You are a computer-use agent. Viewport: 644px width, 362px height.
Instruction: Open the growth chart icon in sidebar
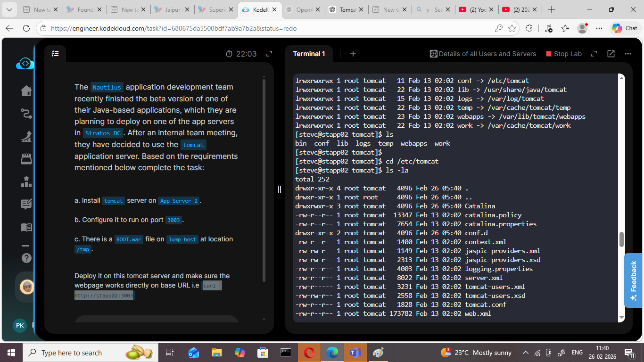[26, 136]
